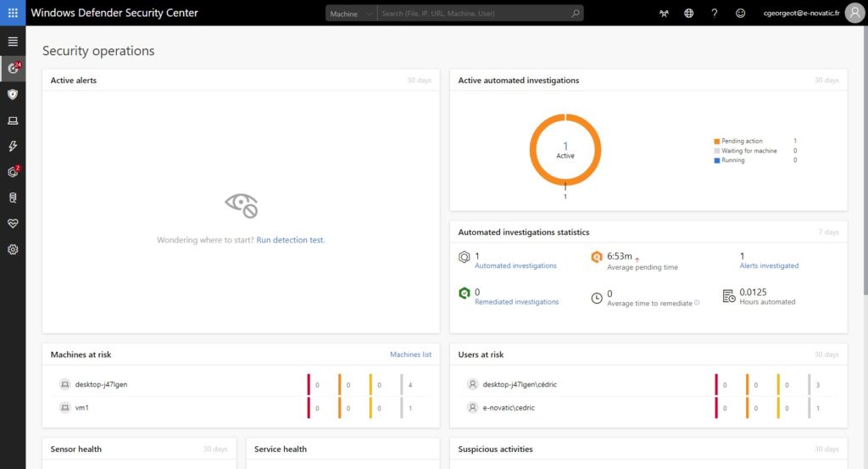The width and height of the screenshot is (868, 469).
Task: Click the page vertical scrollbar
Action: coord(864,160)
